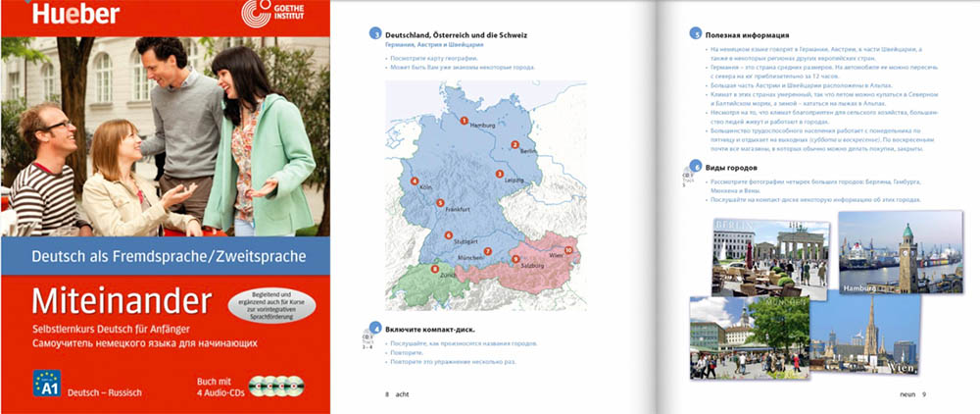The width and height of the screenshot is (980, 414).
Task: Click heading 'Включите компакт-диск.'
Action: (431, 329)
